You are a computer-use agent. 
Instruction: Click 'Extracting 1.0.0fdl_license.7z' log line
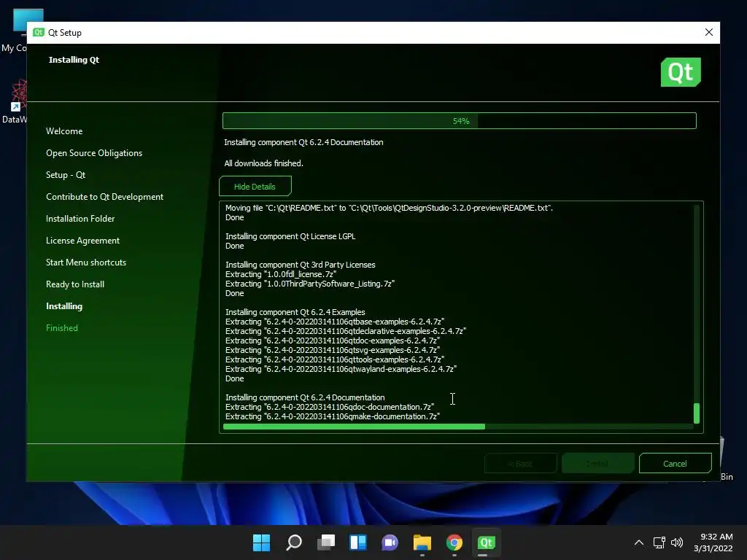pos(281,274)
